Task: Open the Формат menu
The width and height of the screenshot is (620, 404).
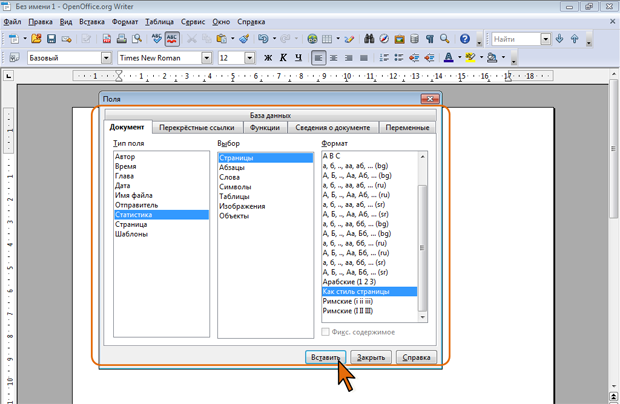Action: coord(125,21)
